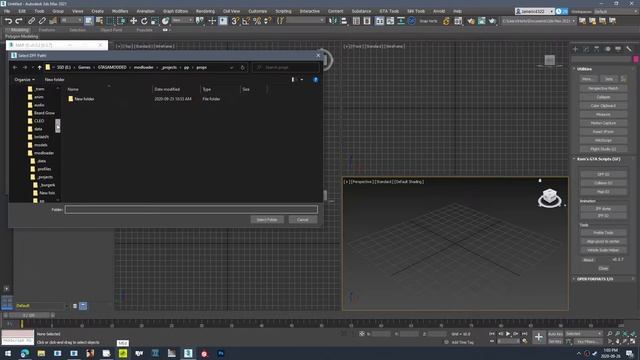
Task: Toggle the 3D Snaps button
Action: click(235, 21)
